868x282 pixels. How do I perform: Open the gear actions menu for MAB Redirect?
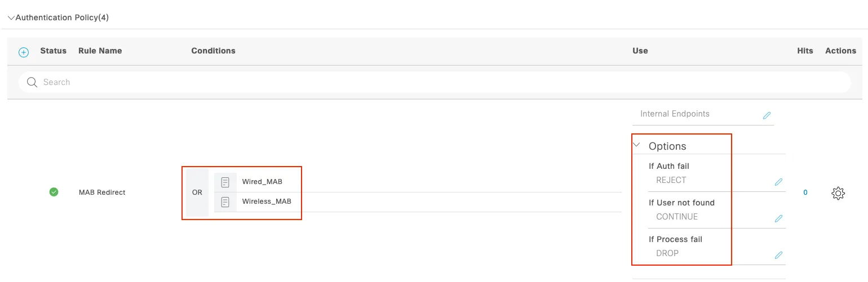coord(838,193)
